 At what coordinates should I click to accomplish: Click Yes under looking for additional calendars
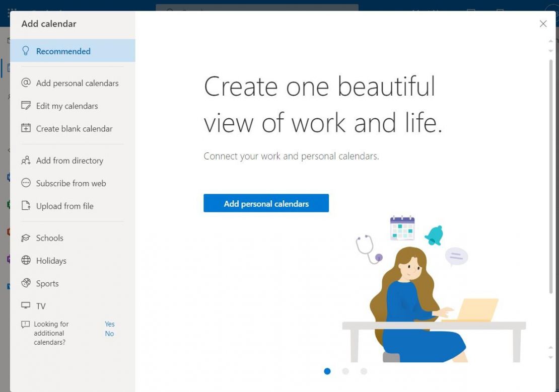point(109,324)
